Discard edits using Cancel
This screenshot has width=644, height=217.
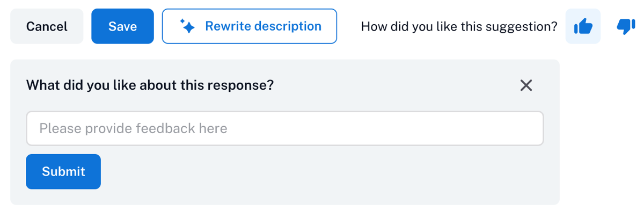point(47,26)
